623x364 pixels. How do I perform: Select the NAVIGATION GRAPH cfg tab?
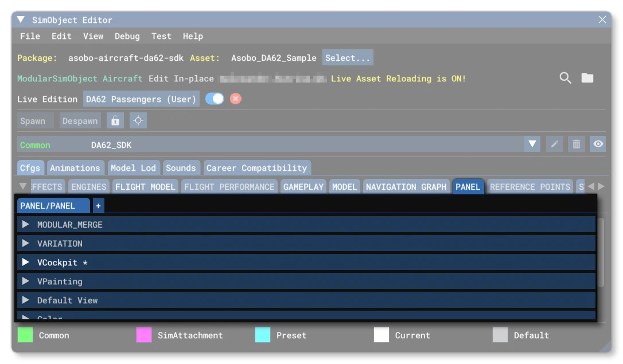pyautogui.click(x=406, y=186)
